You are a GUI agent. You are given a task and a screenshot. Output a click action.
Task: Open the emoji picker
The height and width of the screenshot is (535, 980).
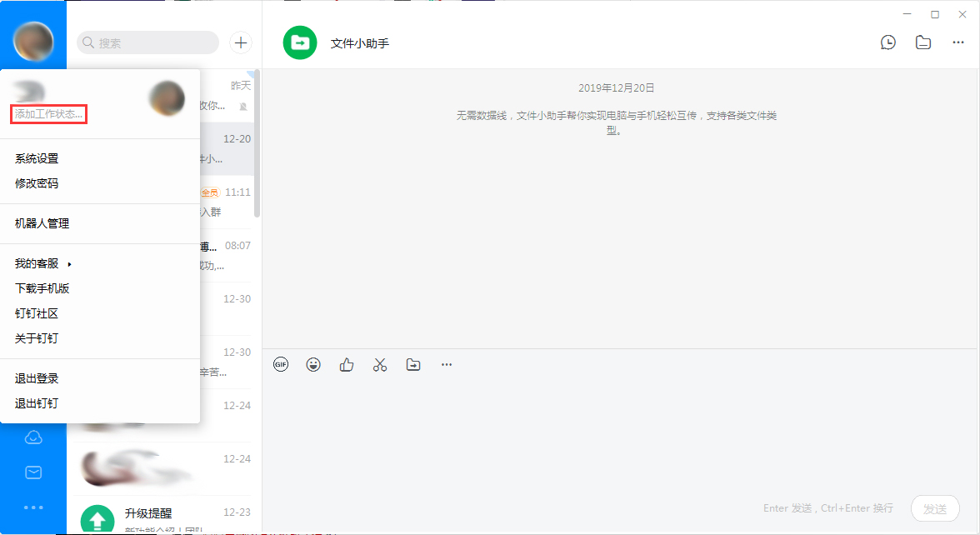tap(313, 364)
